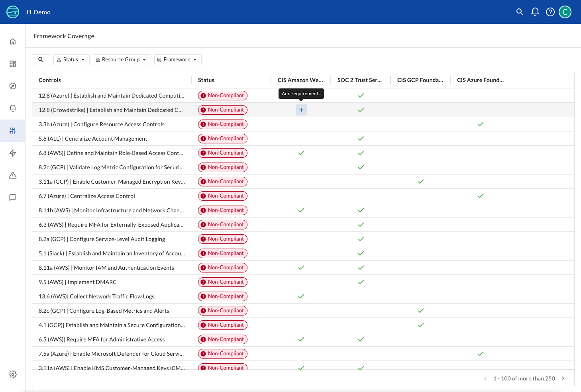581x392 pixels.
Task: Expand the Framework filter dropdown
Action: click(178, 59)
